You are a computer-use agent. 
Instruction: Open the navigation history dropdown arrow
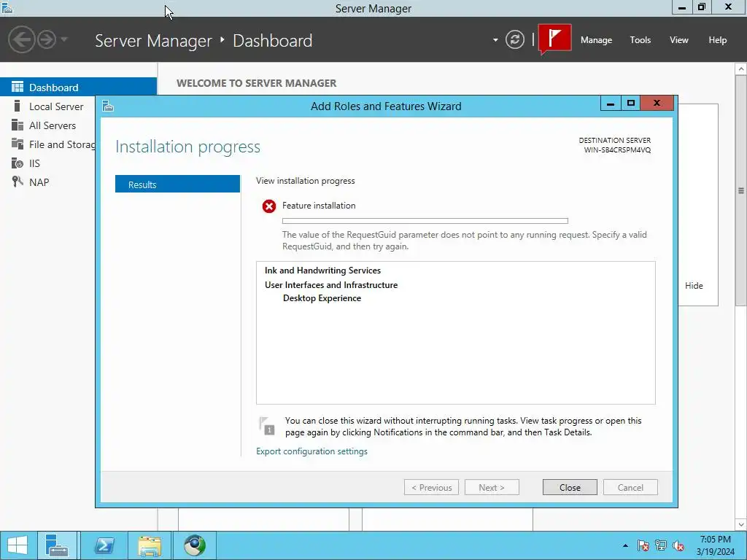coord(64,39)
